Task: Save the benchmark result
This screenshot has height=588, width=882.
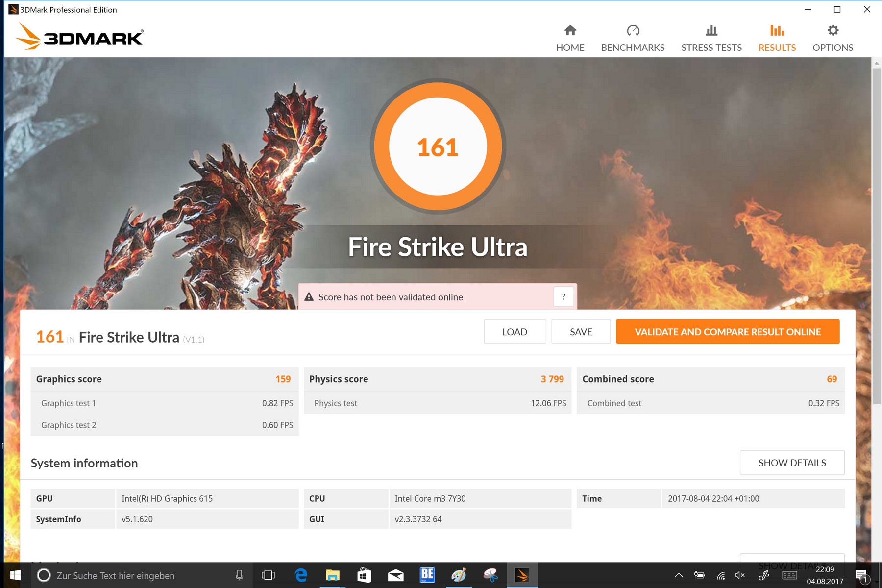Action: pos(581,332)
